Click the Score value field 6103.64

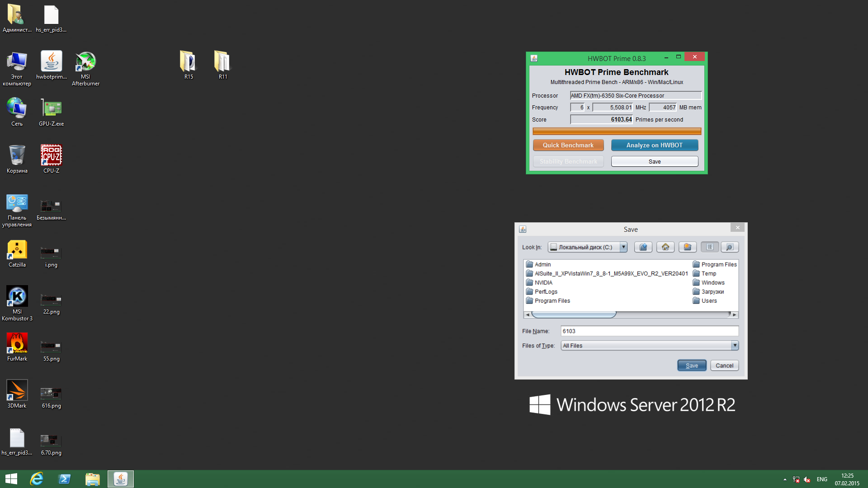(x=601, y=120)
